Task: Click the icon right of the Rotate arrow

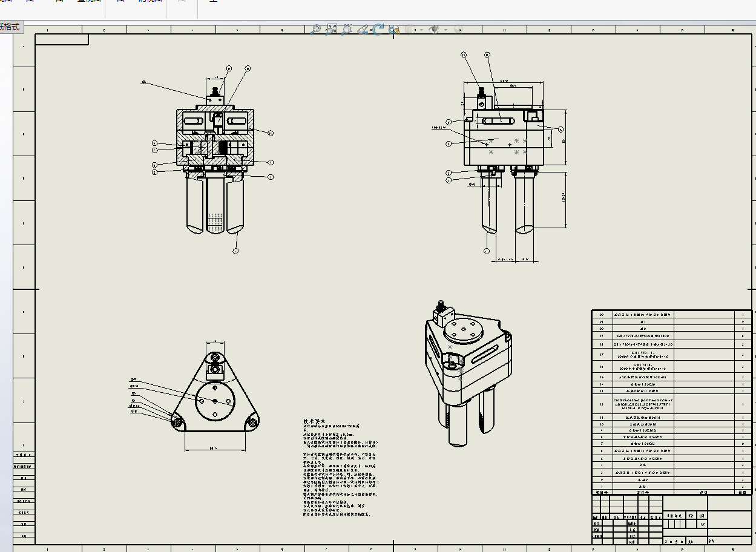Action: [x=394, y=28]
